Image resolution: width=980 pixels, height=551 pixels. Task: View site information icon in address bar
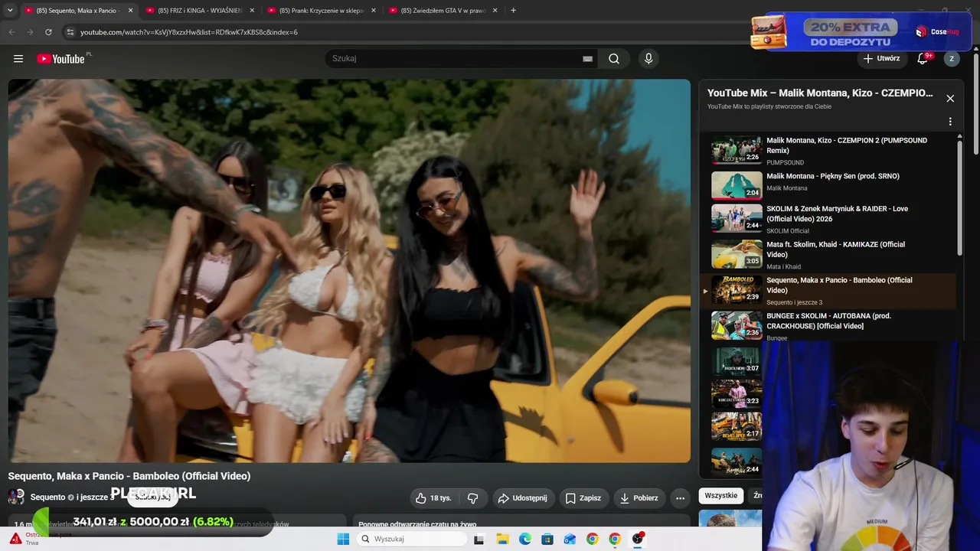coord(70,32)
